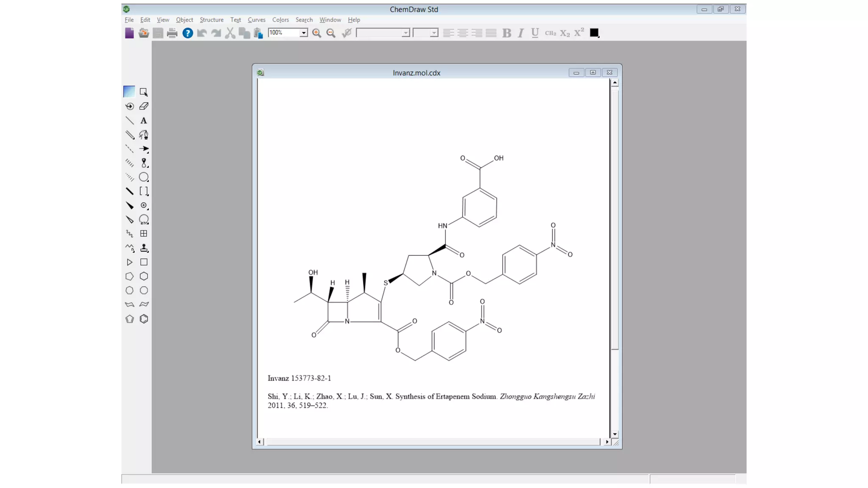Pick the Benzene ring tool
Screen dimensions: 868x488
coord(144,319)
